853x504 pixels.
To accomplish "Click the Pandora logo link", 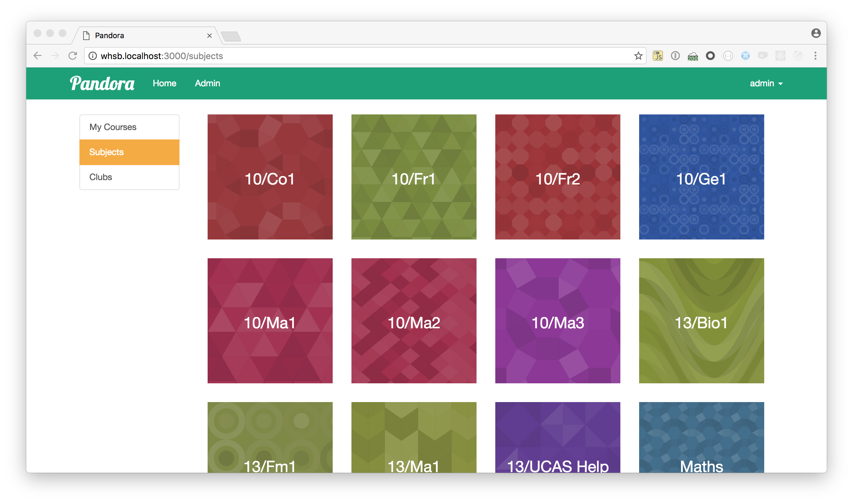I will pos(102,83).
